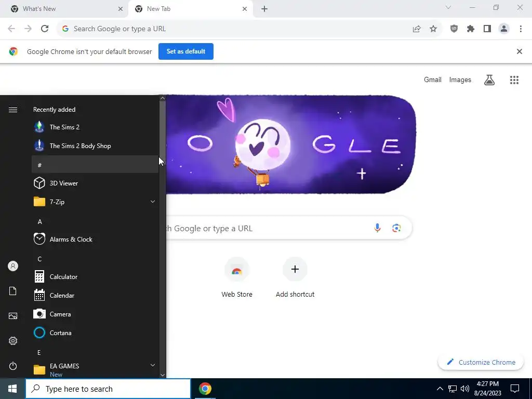Launch The Sims 2 Body Shop

click(x=95, y=145)
